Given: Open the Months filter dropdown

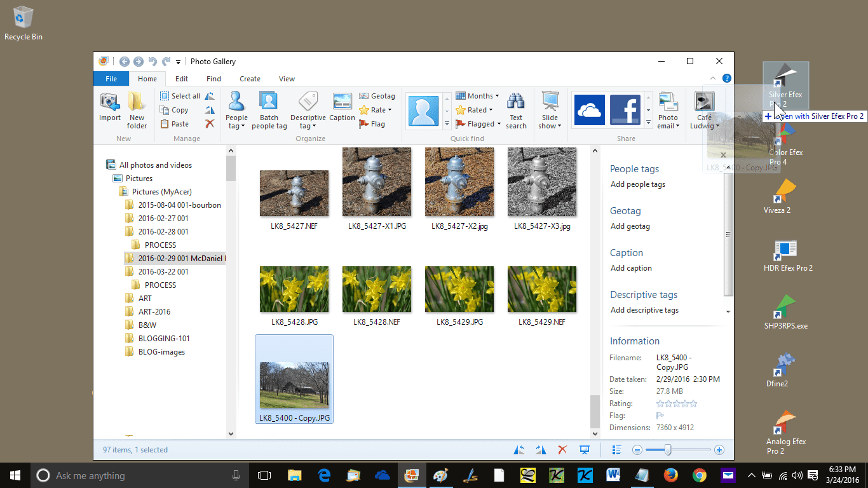Looking at the screenshot, I should pyautogui.click(x=478, y=96).
